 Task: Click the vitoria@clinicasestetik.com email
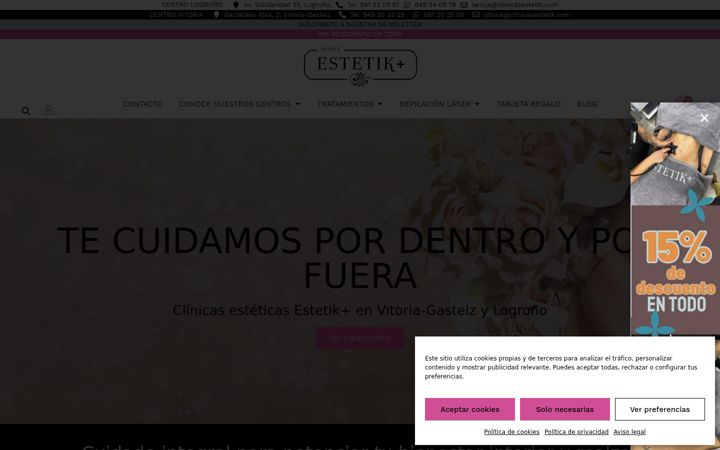[x=527, y=15]
